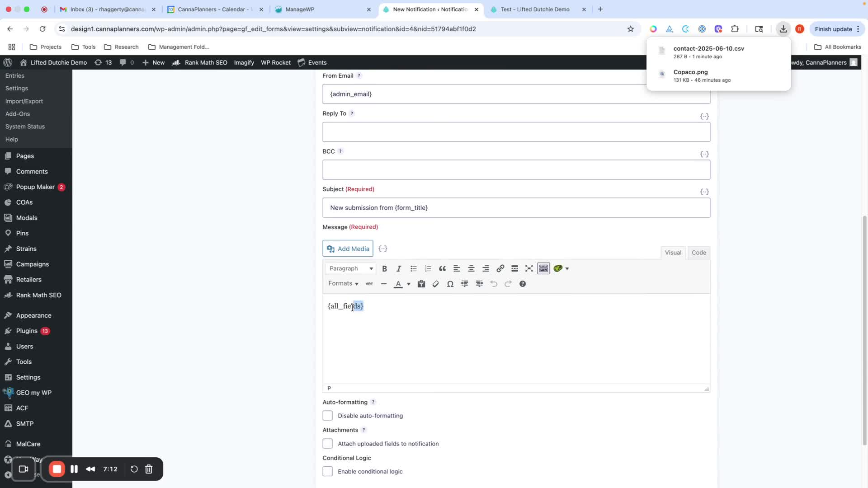Image resolution: width=868 pixels, height=488 pixels.
Task: Enable Attach uploaded fields to notification
Action: (327, 443)
